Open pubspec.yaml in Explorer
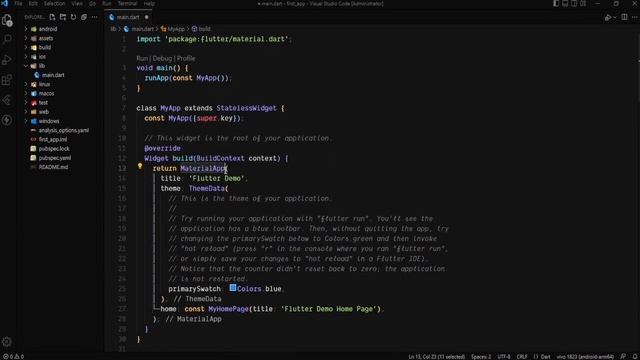Viewport: 640px width, 360px height. (x=55, y=158)
